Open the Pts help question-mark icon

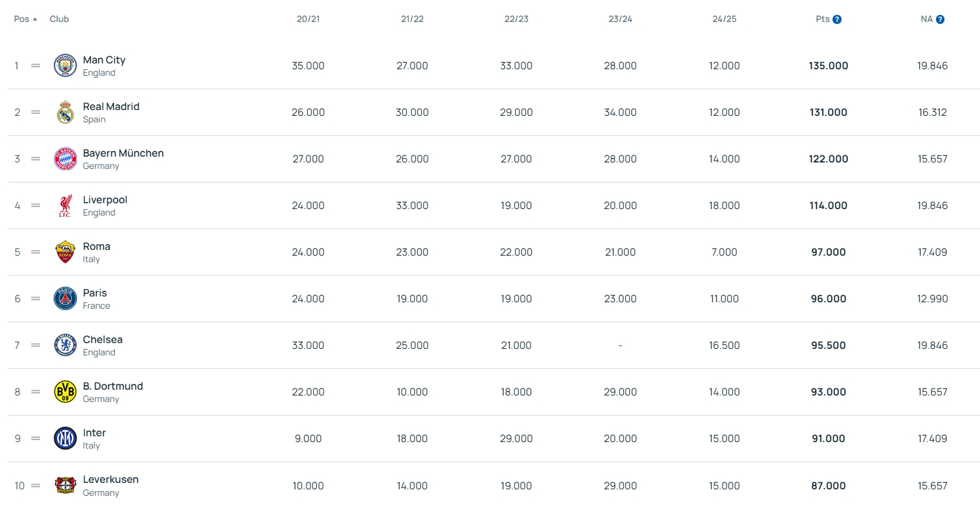[x=837, y=19]
